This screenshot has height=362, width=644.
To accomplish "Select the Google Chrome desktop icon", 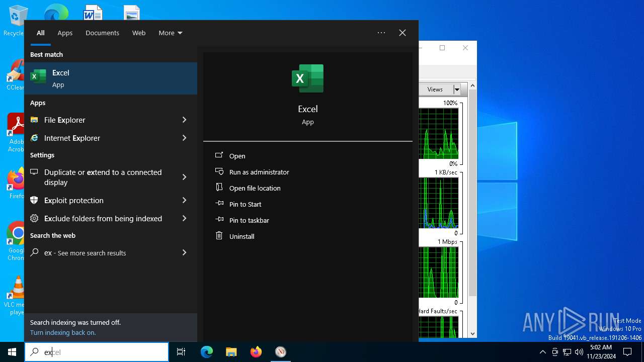I will click(x=15, y=241).
